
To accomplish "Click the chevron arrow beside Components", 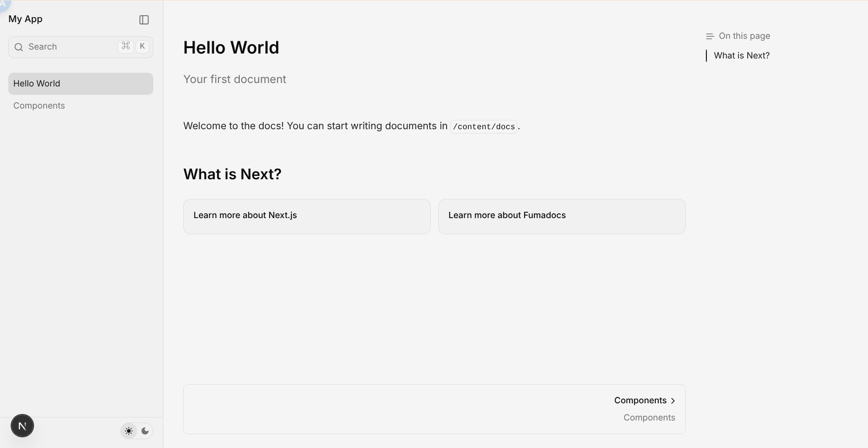I will click(673, 401).
